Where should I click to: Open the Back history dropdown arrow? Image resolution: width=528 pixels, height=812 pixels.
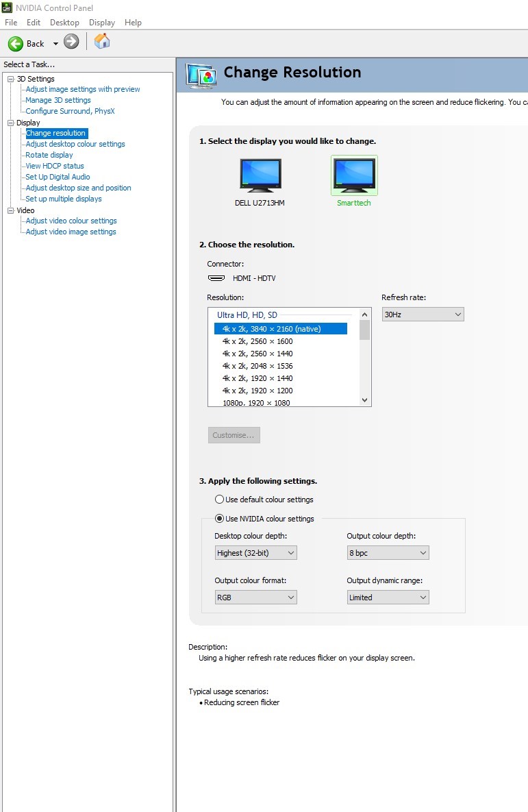pyautogui.click(x=55, y=44)
